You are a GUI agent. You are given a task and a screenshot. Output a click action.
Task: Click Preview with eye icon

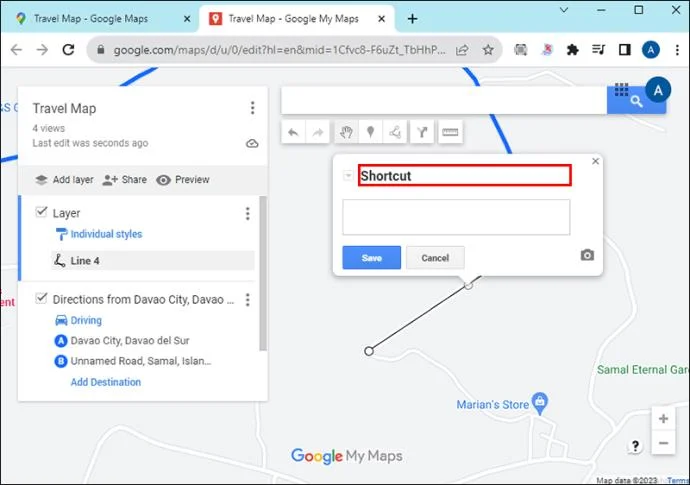click(183, 180)
